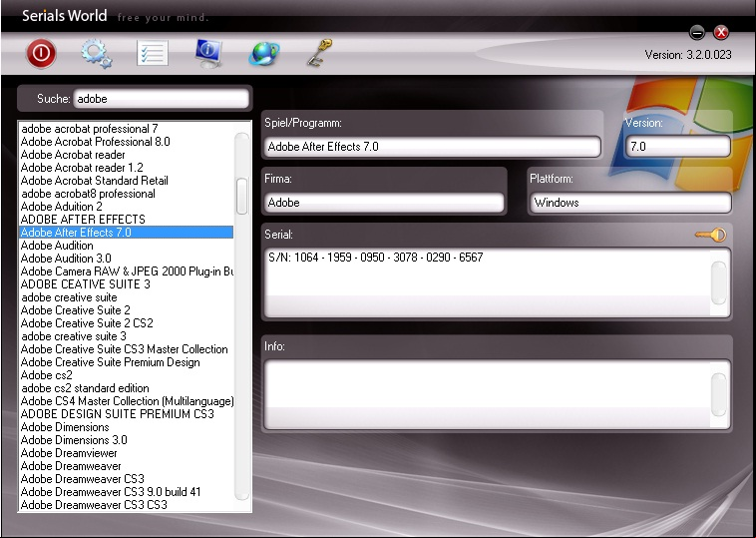Click the Info box scrollbar
This screenshot has height=538, width=756.
click(x=719, y=394)
